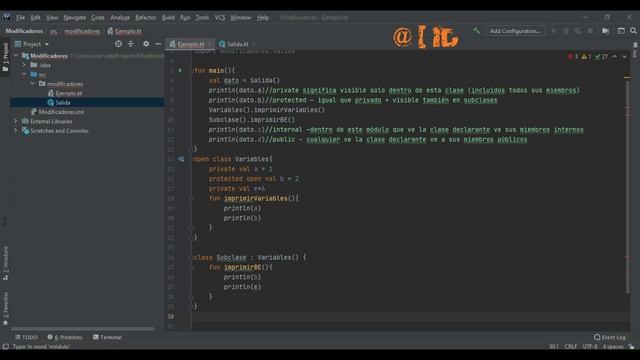The width and height of the screenshot is (640, 360).
Task: Toggle the Project tool window stripe button
Action: pos(5,57)
